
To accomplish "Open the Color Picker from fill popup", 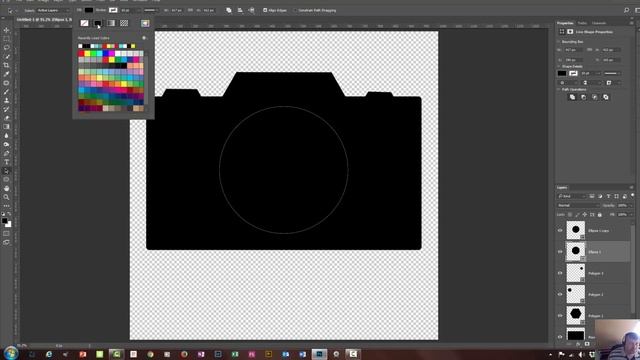I will (145, 23).
